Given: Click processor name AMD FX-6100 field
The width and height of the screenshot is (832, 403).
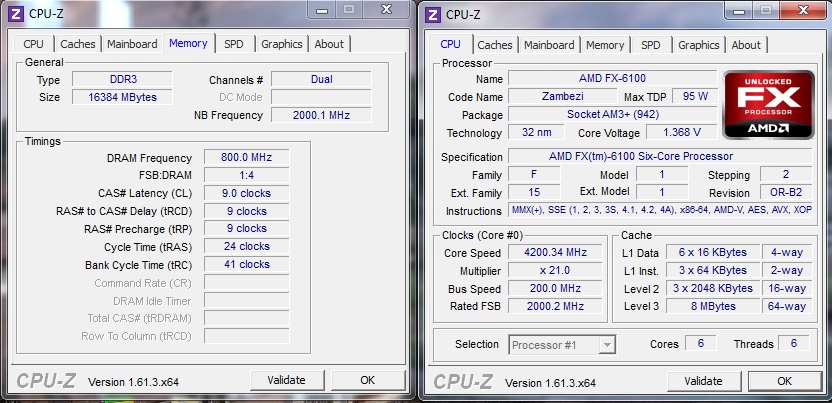Looking at the screenshot, I should point(612,78).
